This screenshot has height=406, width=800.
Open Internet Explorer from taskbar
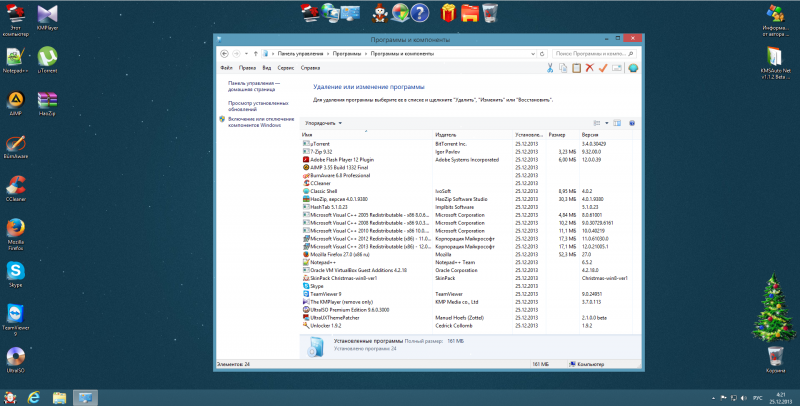pos(34,398)
